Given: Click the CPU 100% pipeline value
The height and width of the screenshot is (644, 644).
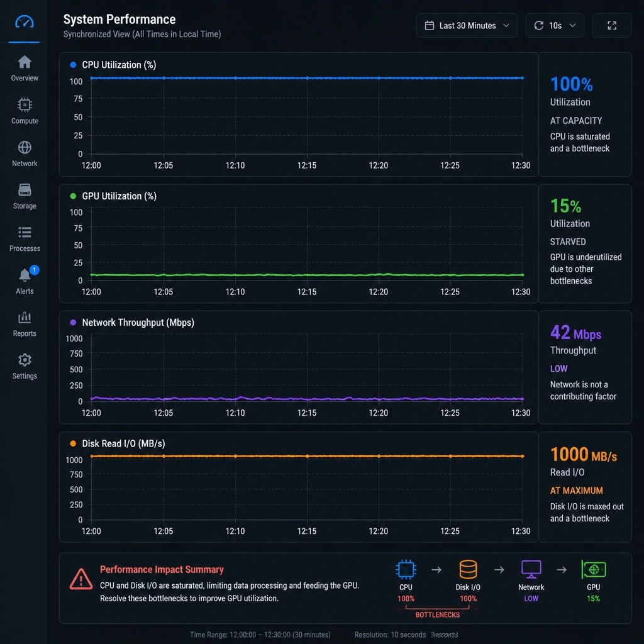Looking at the screenshot, I should pyautogui.click(x=406, y=599).
